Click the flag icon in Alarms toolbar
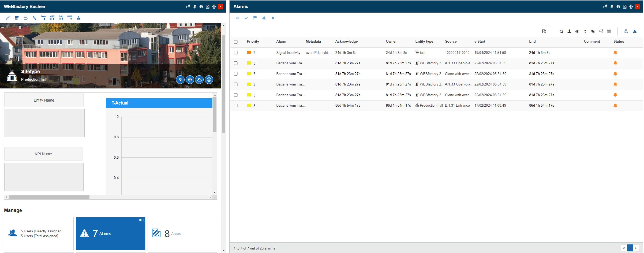 (255, 18)
